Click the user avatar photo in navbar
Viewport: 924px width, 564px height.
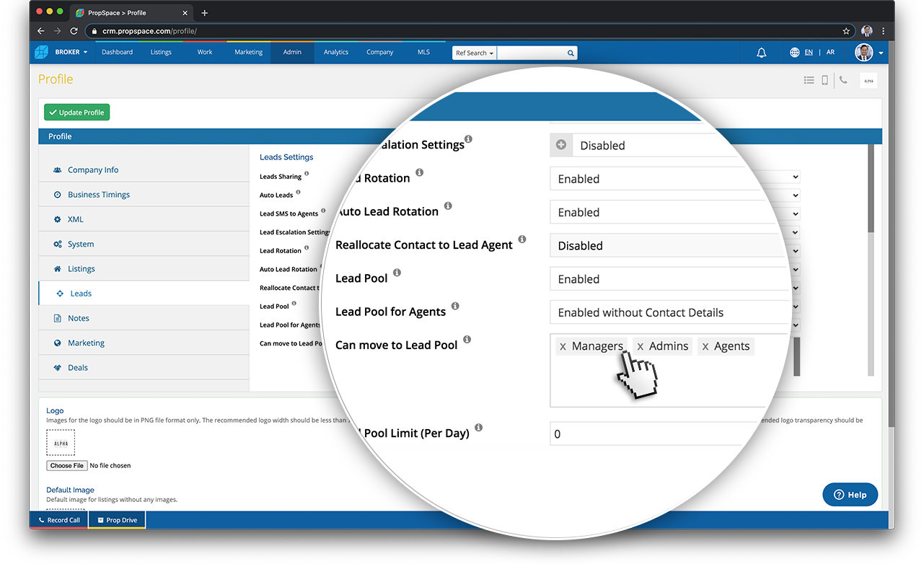click(x=863, y=53)
